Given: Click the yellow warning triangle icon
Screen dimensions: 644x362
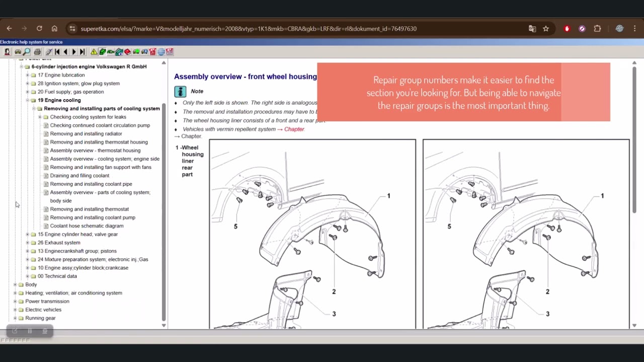Looking at the screenshot, I should (x=94, y=52).
